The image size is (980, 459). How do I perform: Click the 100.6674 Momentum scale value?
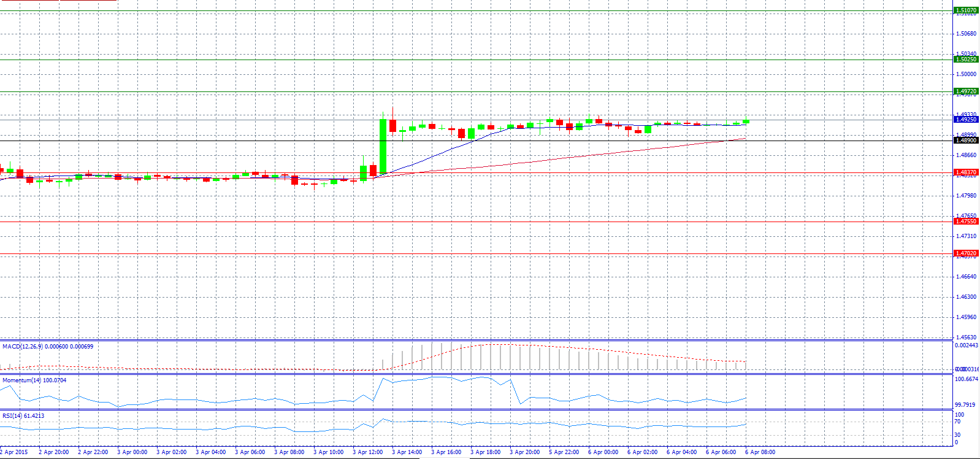click(967, 379)
